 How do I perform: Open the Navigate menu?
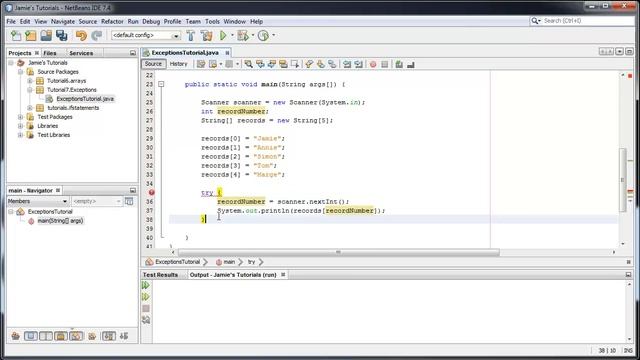[x=63, y=22]
